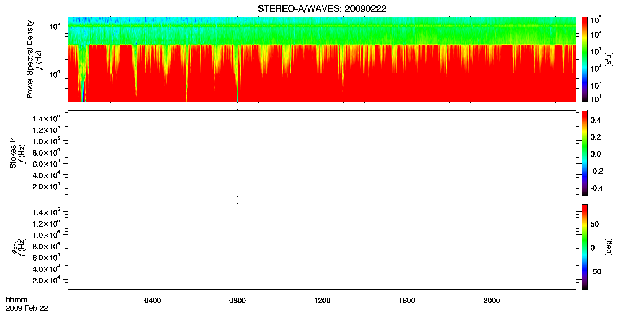Screen dimensions: 644x332
Task: Click the date label 2009 Feb 22
Action: click(x=27, y=308)
